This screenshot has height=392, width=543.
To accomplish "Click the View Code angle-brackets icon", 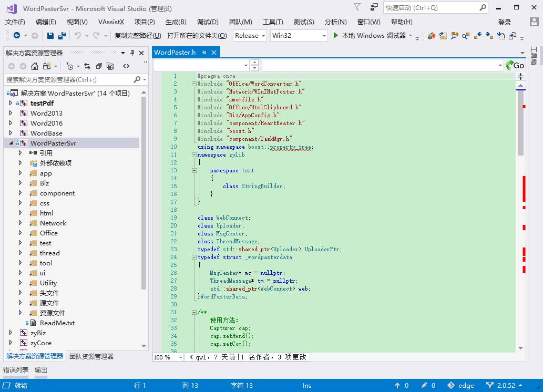I will [x=126, y=66].
